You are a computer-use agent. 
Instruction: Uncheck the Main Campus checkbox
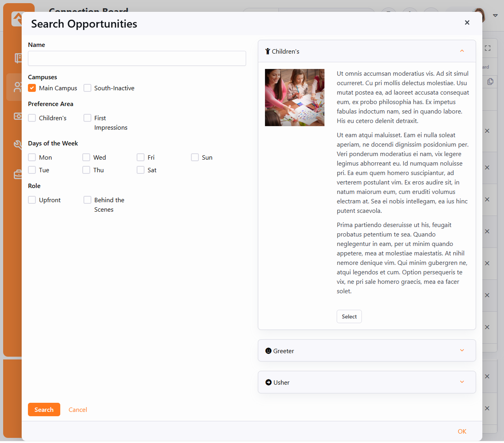point(32,88)
